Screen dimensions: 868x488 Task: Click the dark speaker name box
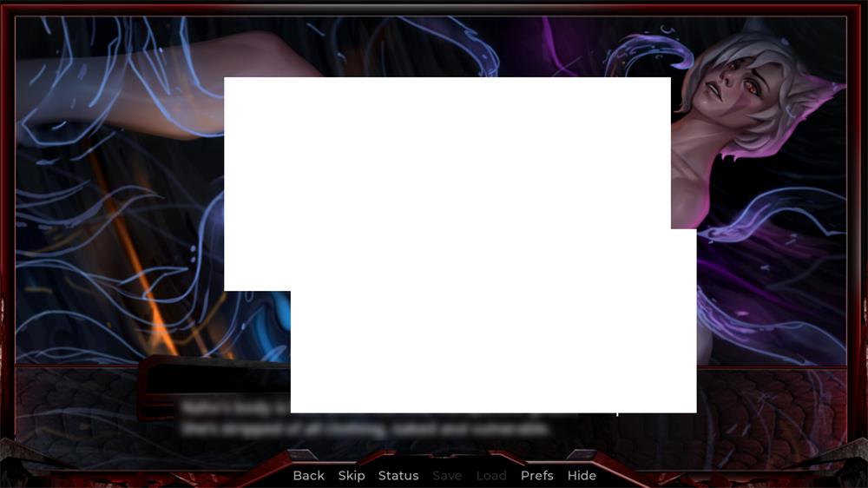213,382
